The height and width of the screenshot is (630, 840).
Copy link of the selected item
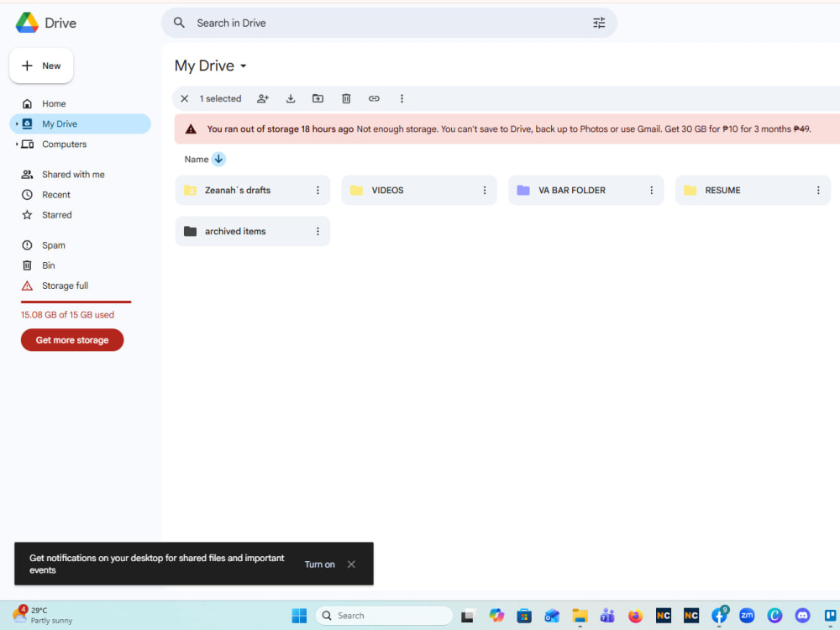(374, 98)
